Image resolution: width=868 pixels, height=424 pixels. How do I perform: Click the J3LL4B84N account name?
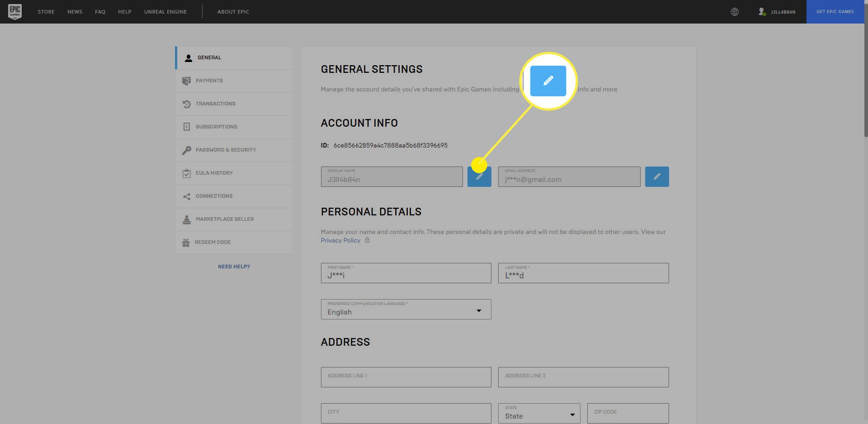click(x=783, y=12)
